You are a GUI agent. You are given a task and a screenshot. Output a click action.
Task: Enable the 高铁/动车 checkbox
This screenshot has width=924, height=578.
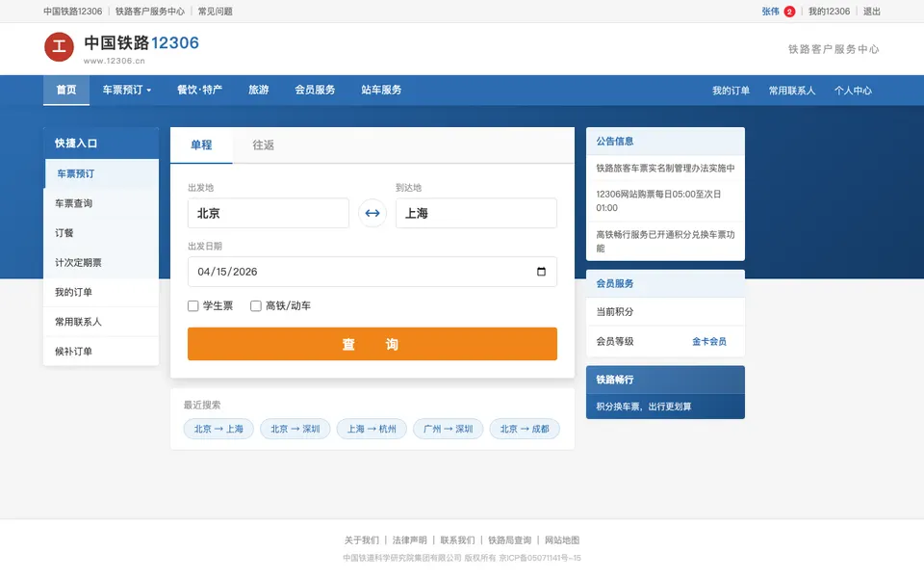(256, 305)
